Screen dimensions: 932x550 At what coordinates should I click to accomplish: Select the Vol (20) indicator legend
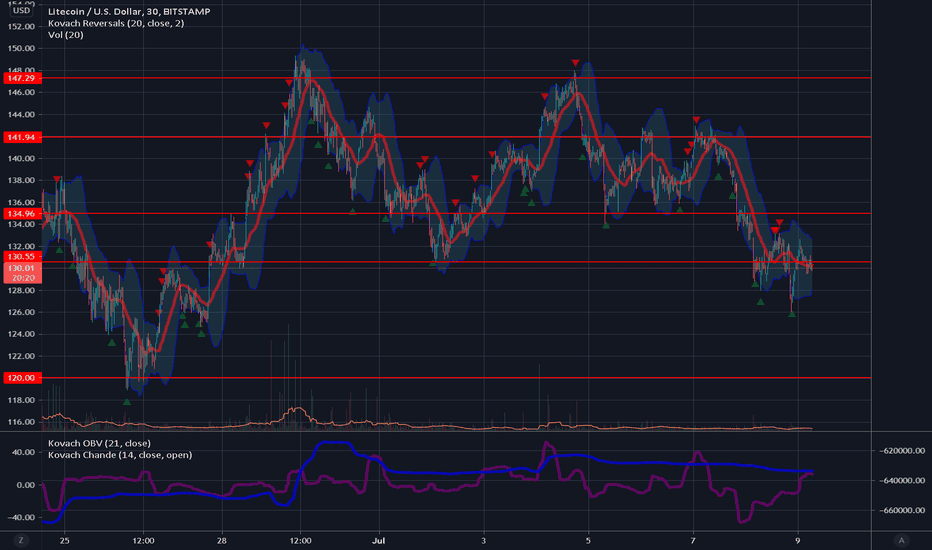[x=65, y=34]
